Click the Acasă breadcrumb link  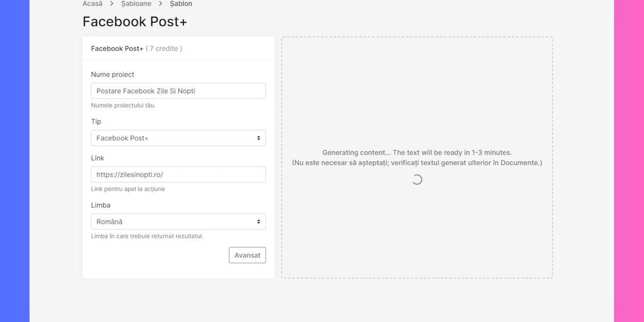click(92, 4)
